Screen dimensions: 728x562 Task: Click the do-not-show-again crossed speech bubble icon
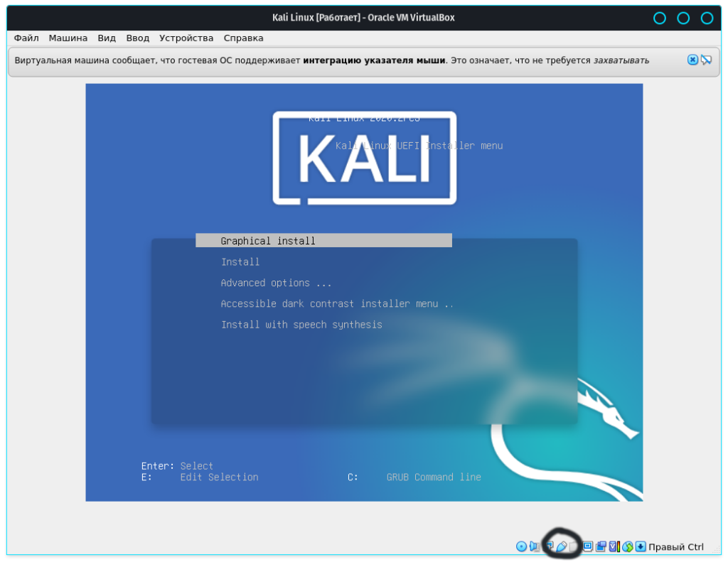pyautogui.click(x=706, y=60)
